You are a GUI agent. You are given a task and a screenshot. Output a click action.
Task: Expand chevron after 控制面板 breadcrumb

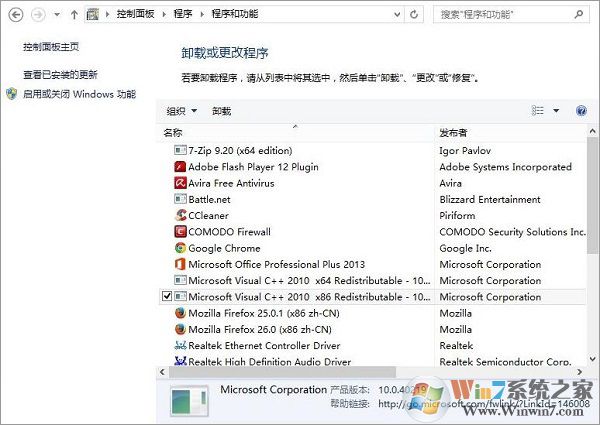coord(164,15)
